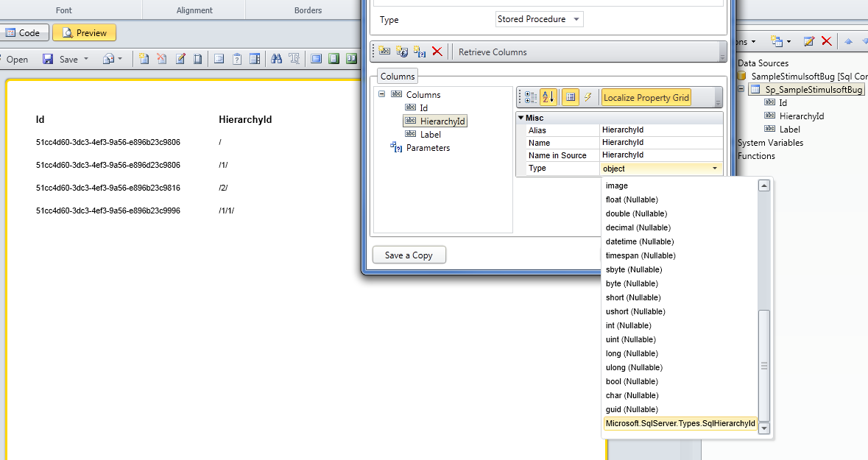Select SampleStimulsoftBug connection in dictionary
The width and height of the screenshot is (868, 460).
click(x=809, y=76)
